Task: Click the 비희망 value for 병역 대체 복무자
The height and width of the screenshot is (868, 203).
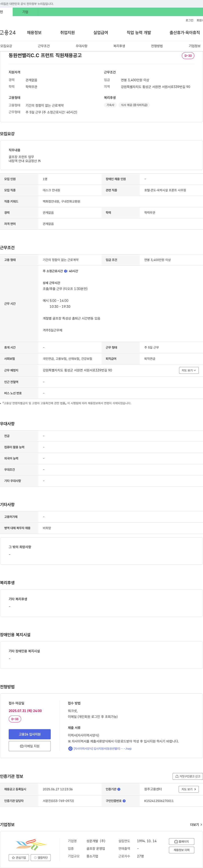Action: click(x=47, y=528)
